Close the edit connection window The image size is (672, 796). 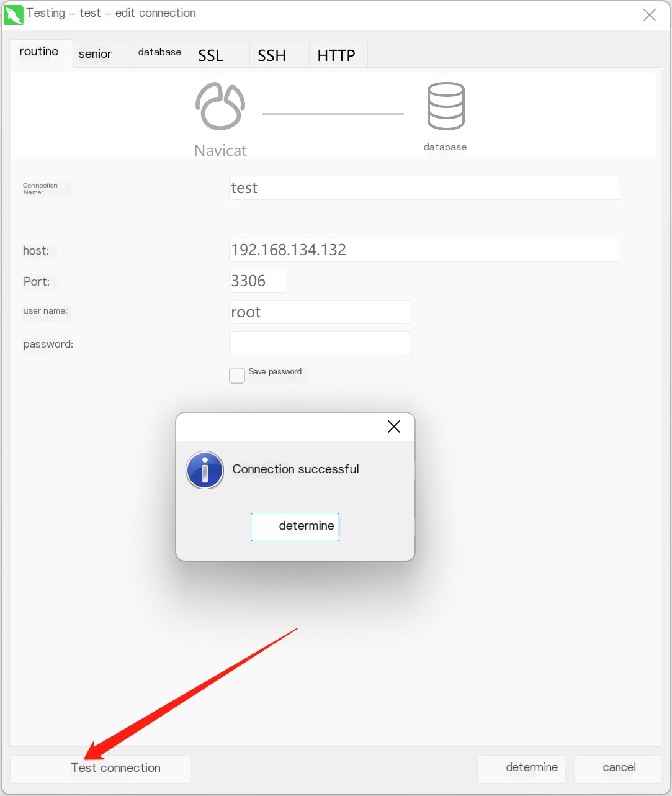click(650, 15)
